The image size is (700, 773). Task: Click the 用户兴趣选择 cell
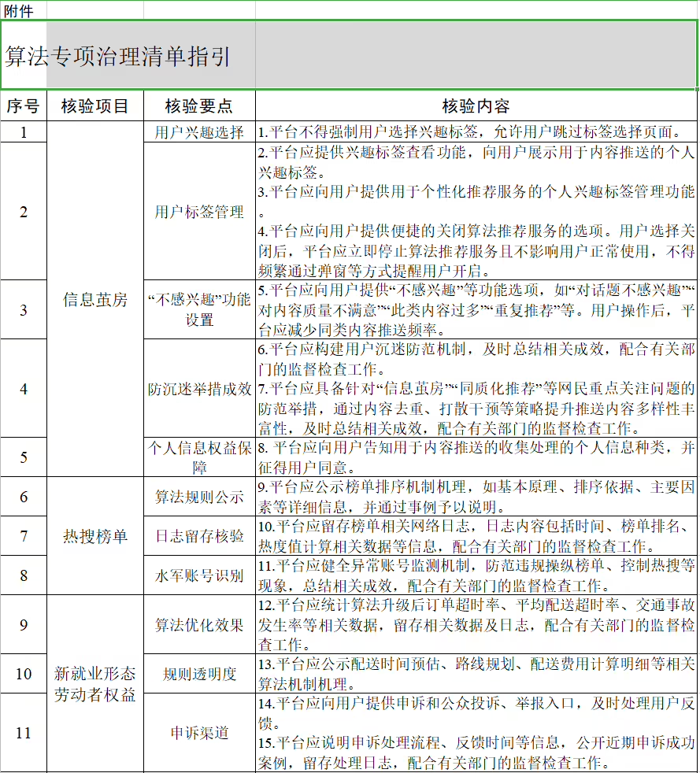[x=199, y=131]
